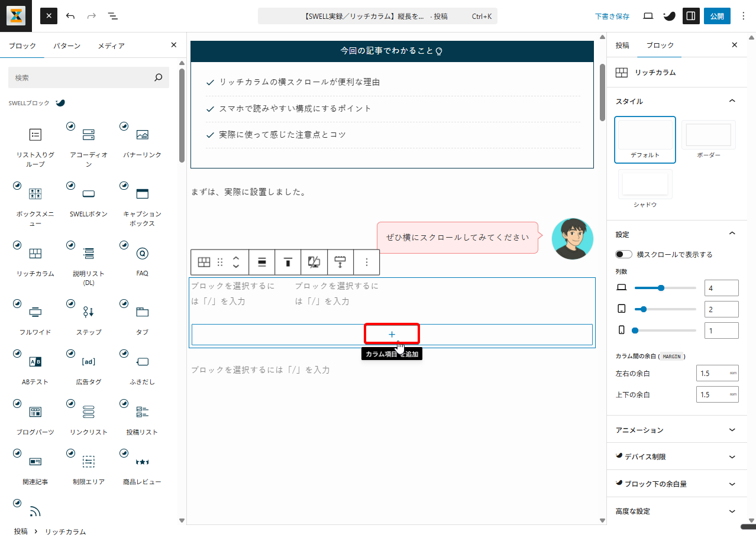Save draft using the text link
Screen dimensions: 756x538
point(612,17)
